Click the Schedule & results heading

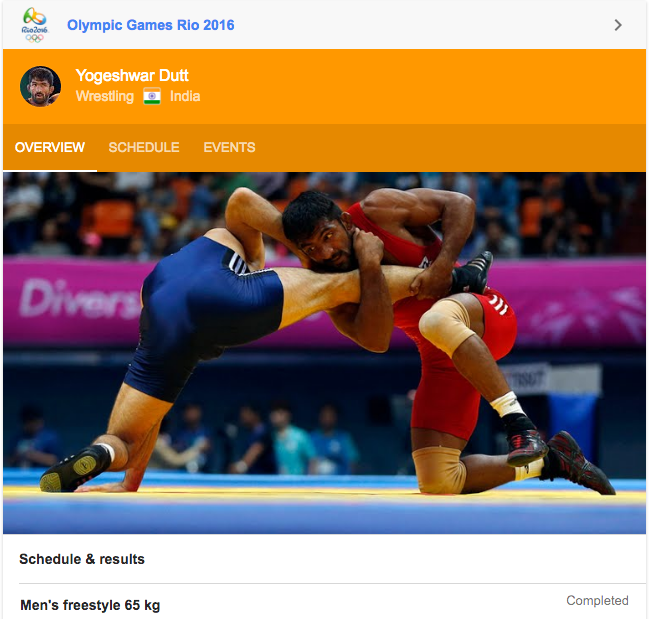tap(82, 559)
